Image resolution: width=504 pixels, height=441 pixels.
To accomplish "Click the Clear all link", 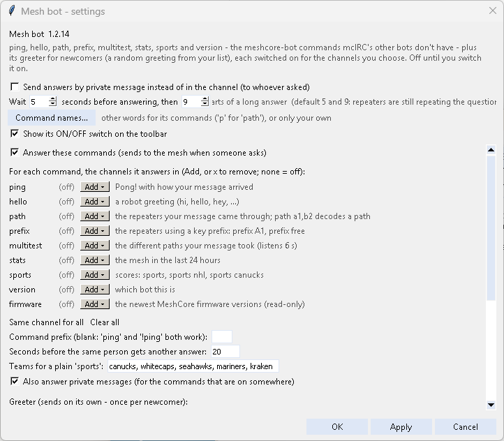I will tap(105, 322).
